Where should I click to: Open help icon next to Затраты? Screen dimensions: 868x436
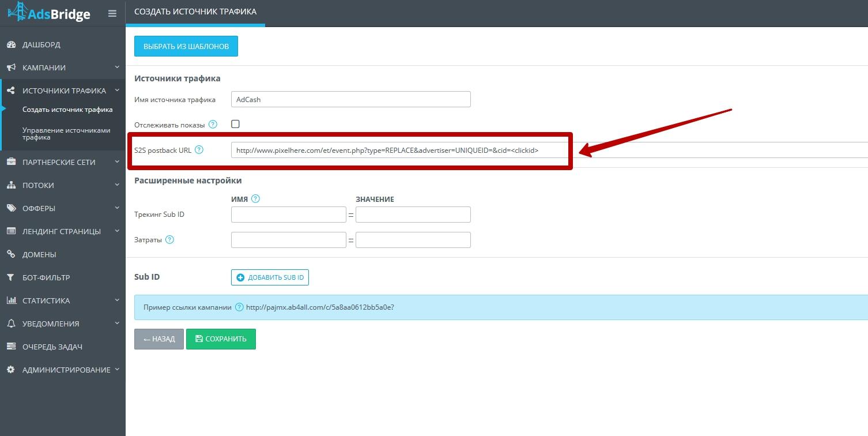169,240
